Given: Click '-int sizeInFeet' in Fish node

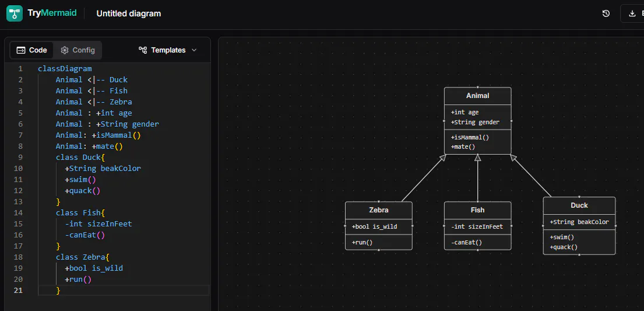Looking at the screenshot, I should point(476,226).
